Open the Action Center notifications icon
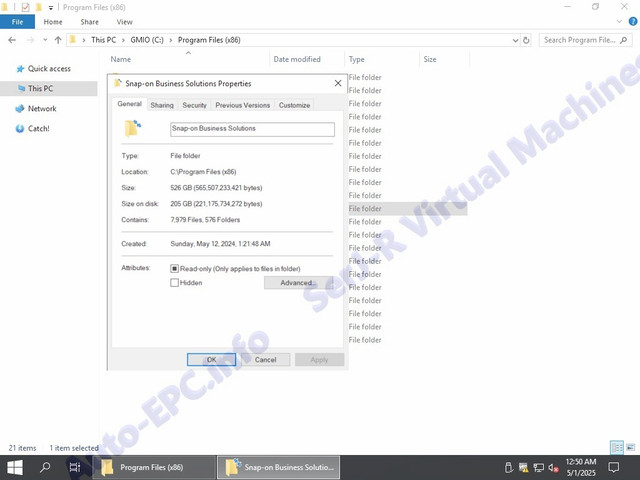Image resolution: width=640 pixels, height=480 pixels. pos(613,467)
